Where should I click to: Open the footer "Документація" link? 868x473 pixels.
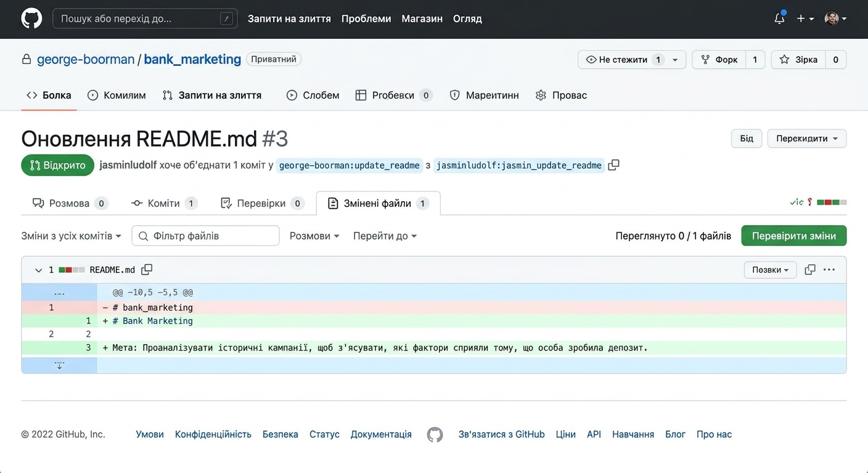[x=381, y=434]
